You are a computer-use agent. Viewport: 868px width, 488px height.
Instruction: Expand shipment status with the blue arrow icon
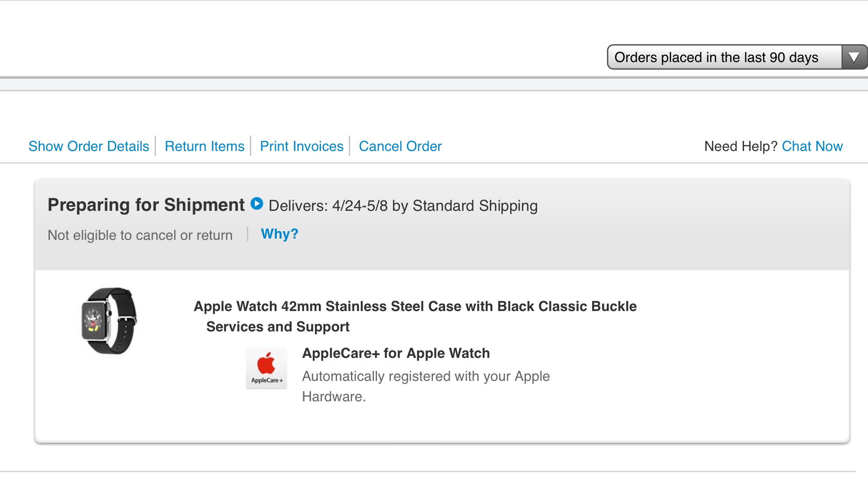[x=257, y=203]
